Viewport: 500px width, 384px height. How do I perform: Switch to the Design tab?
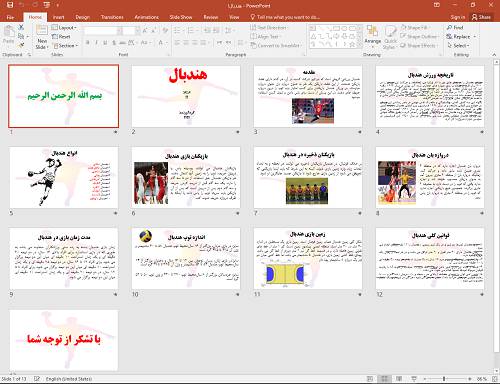[82, 17]
